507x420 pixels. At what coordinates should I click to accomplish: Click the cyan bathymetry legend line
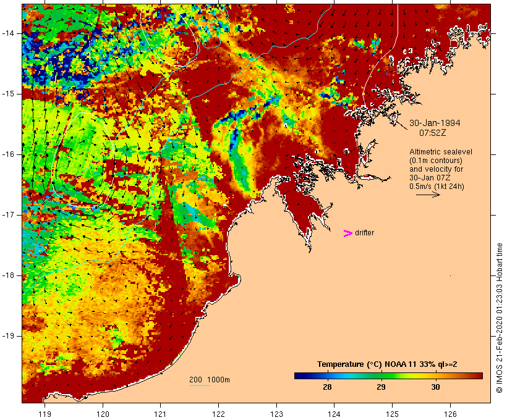pyautogui.click(x=200, y=385)
